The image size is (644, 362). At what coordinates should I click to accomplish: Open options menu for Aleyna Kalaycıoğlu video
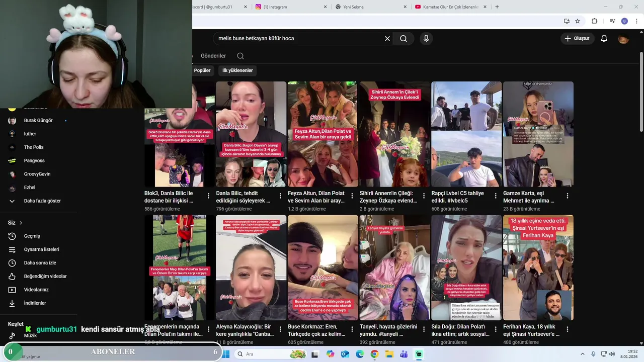280,329
